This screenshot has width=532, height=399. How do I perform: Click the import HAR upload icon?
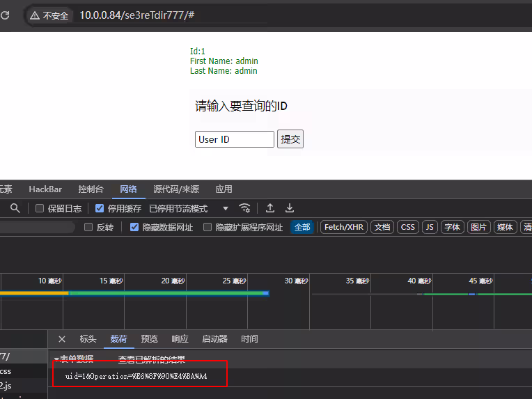pyautogui.click(x=270, y=208)
